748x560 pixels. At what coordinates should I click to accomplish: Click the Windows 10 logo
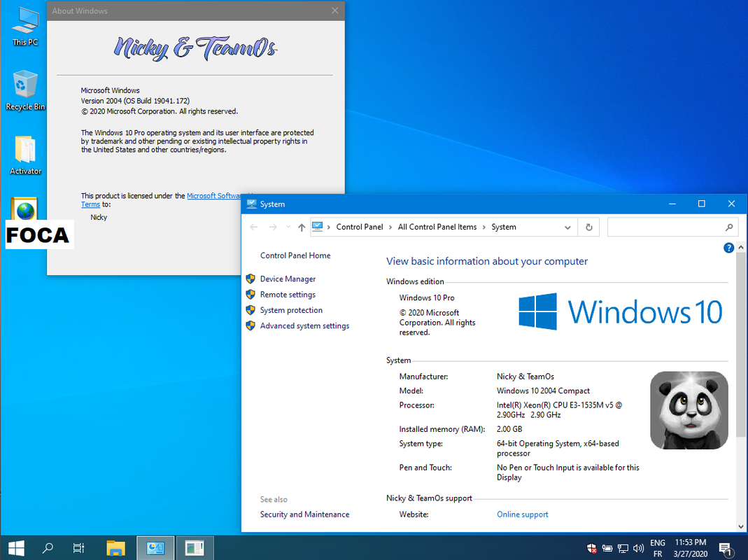pos(620,311)
